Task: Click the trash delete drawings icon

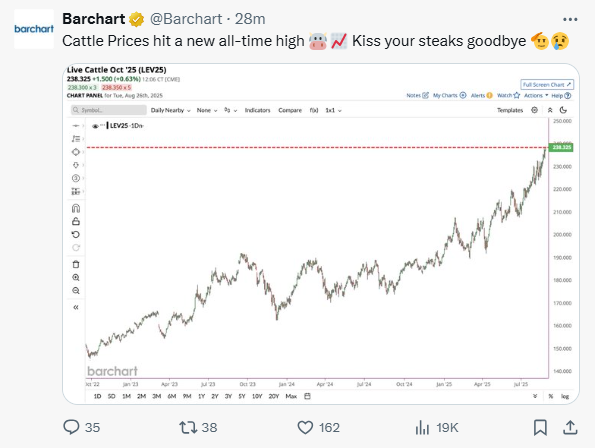Action: pyautogui.click(x=76, y=264)
